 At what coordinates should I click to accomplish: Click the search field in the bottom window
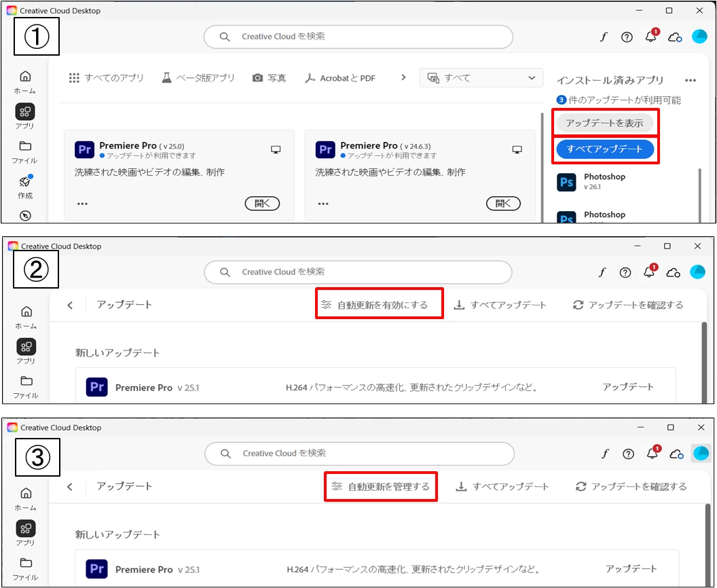pyautogui.click(x=359, y=454)
